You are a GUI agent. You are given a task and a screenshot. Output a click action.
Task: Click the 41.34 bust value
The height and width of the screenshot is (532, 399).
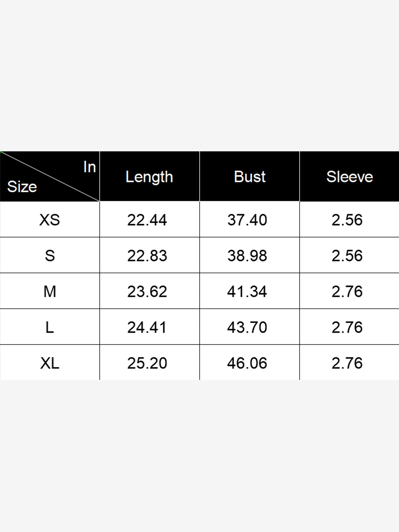pyautogui.click(x=247, y=292)
